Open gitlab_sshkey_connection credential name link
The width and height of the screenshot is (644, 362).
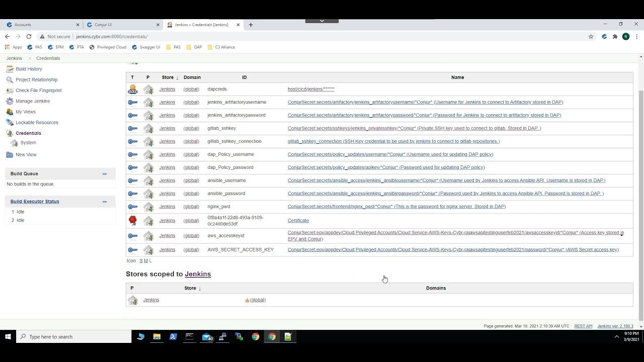click(x=393, y=141)
